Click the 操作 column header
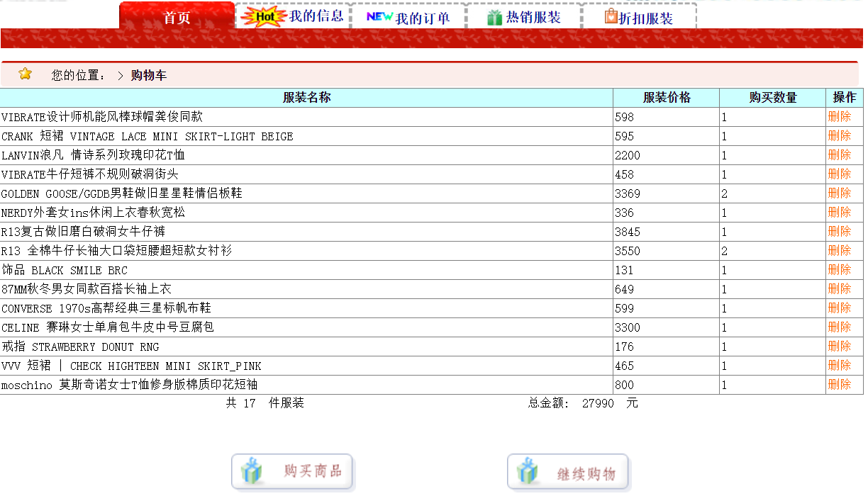 point(845,98)
